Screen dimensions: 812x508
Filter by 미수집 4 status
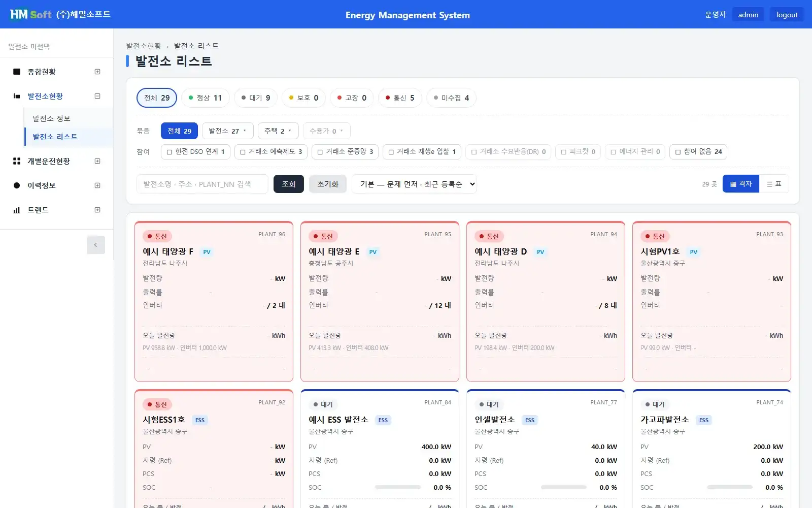[x=451, y=98]
